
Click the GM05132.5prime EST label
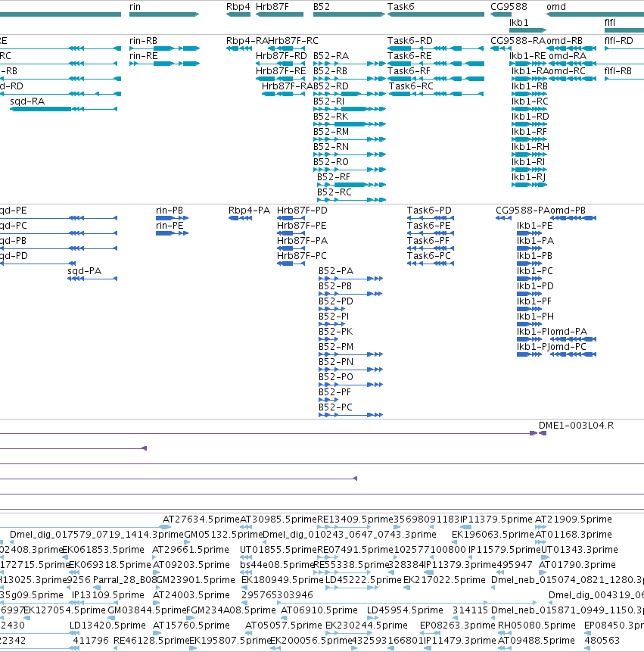coord(223,535)
